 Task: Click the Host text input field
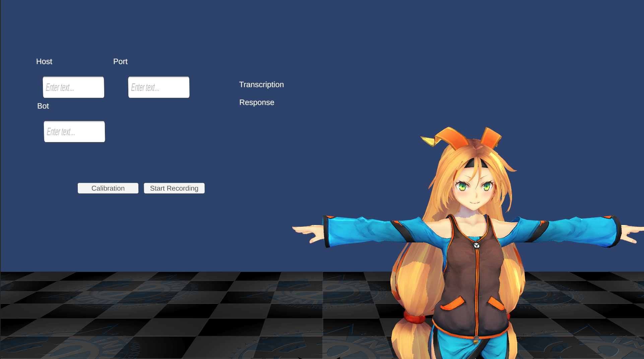pyautogui.click(x=73, y=87)
